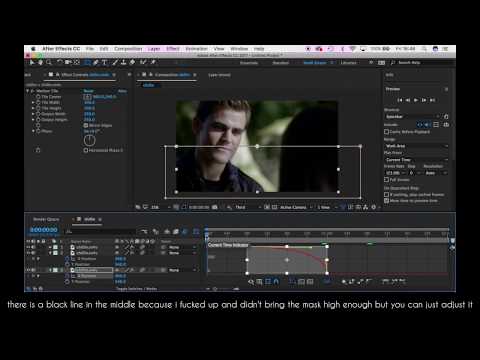
Task: Jump to last frame in Preview panel
Action: tap(432, 100)
